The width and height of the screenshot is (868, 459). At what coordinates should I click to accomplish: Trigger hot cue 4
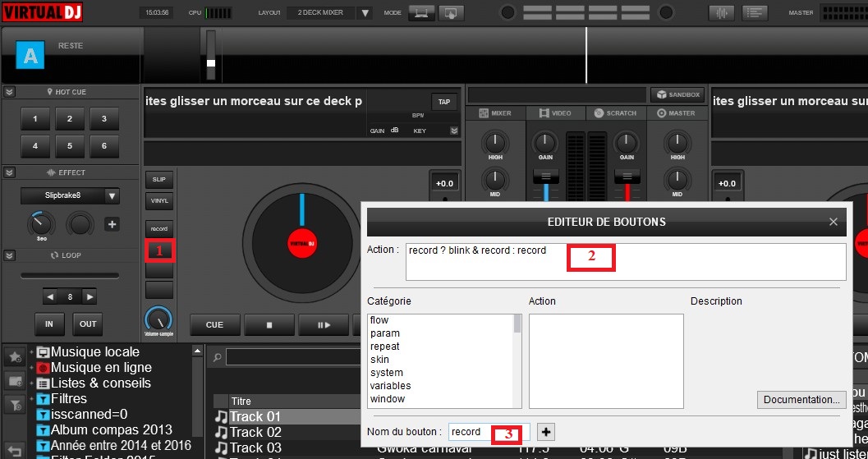[x=35, y=146]
